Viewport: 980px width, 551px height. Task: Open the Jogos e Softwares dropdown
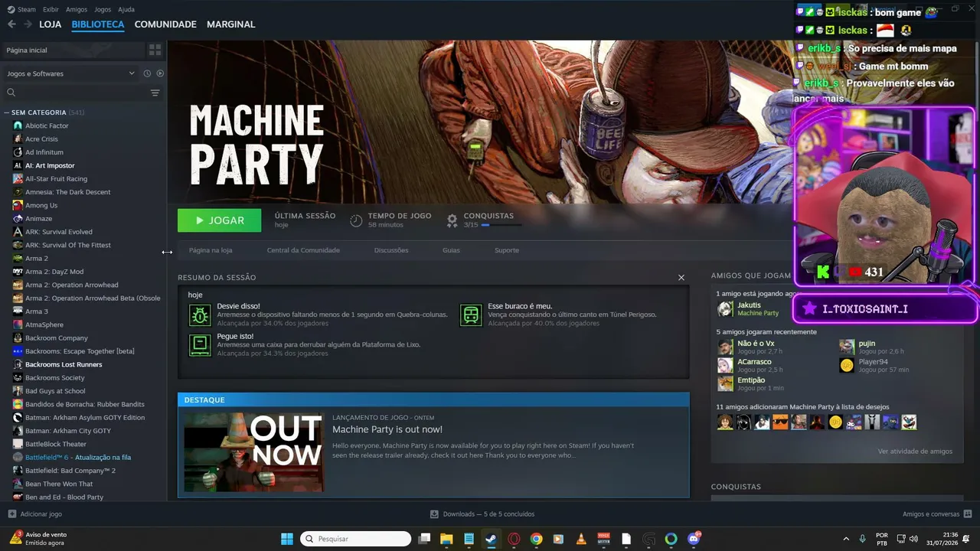click(x=70, y=73)
